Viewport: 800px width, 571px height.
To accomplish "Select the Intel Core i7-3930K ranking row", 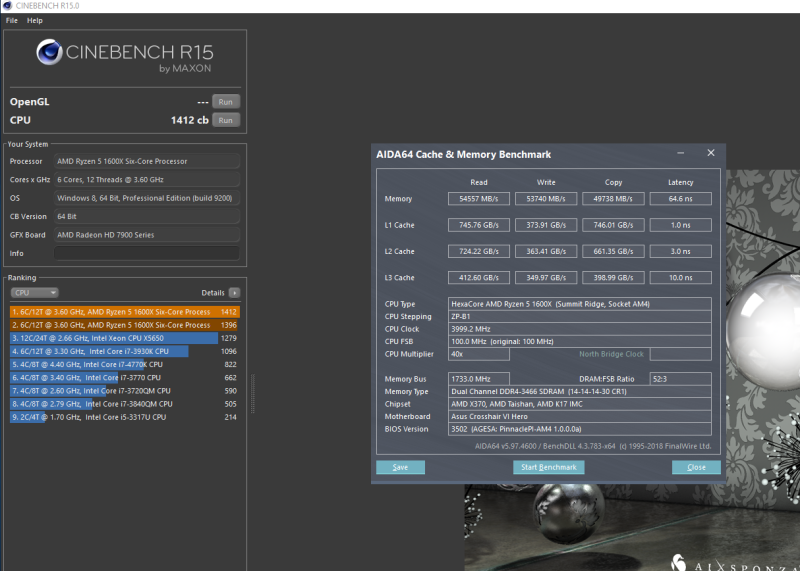I will (x=124, y=351).
